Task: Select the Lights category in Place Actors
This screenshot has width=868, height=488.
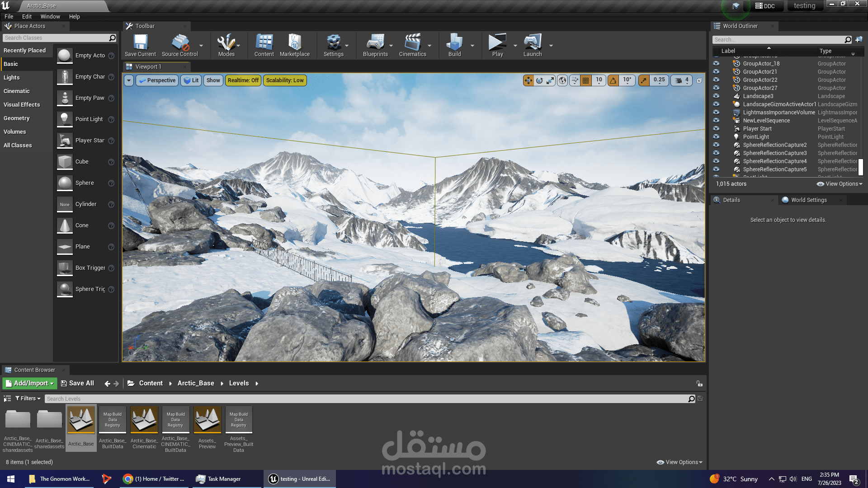Action: 12,78
